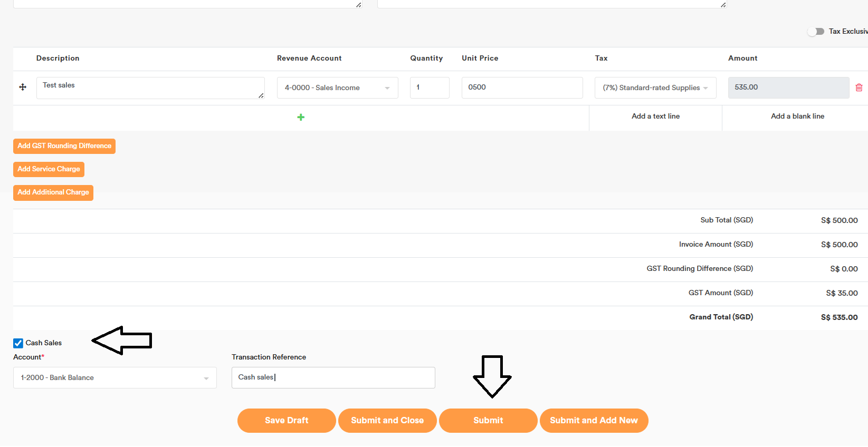Select Add a text line

655,116
